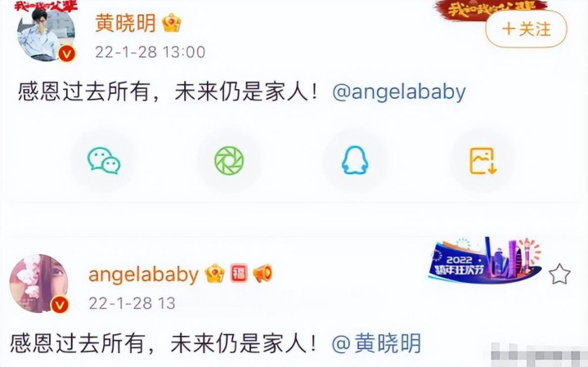Click crown membership badge beside angelababy
Screen dimensions: 588x367
[x=215, y=273]
